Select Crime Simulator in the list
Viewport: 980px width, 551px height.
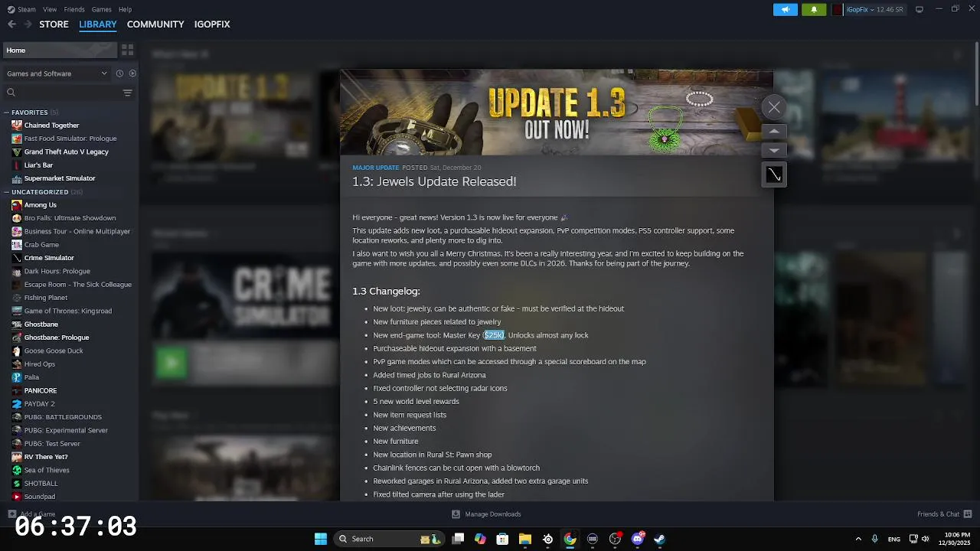tap(49, 258)
